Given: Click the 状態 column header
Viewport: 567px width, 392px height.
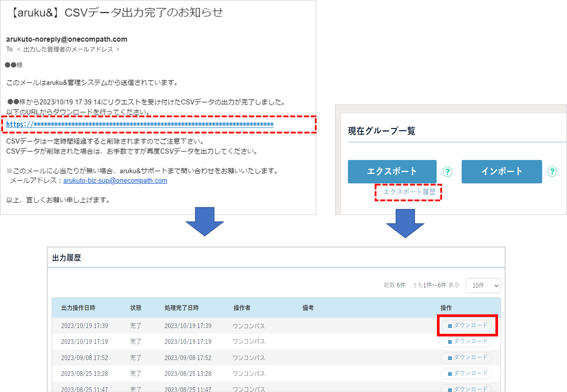Looking at the screenshot, I should (x=136, y=308).
